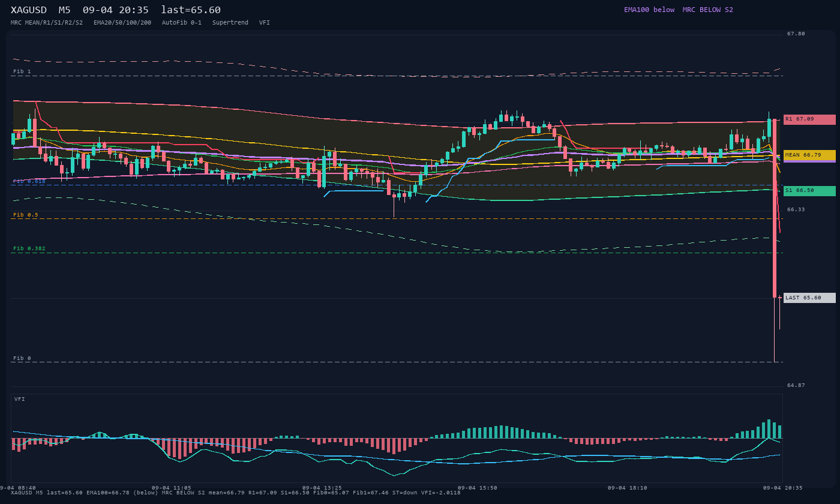This screenshot has width=840, height=504.
Task: Click the 64.87 price axis label
Action: coord(796,385)
